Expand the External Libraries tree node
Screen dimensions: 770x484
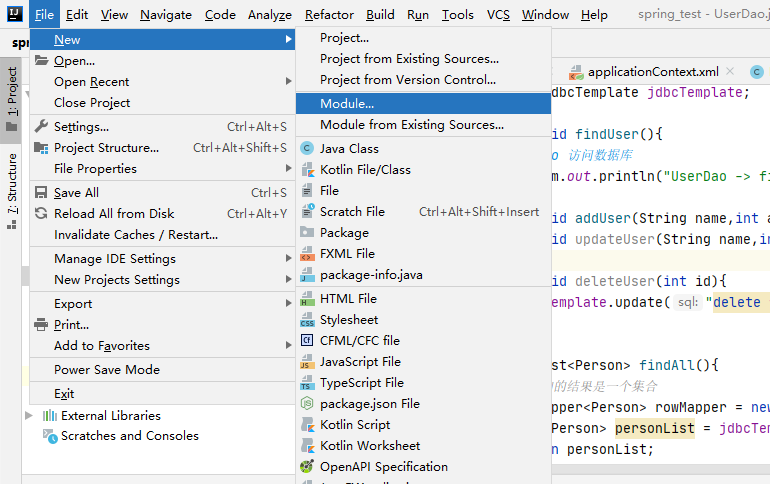[29, 416]
